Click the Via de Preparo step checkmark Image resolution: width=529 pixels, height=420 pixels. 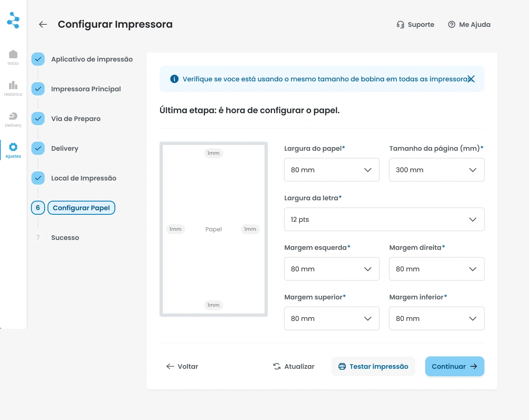(x=38, y=119)
